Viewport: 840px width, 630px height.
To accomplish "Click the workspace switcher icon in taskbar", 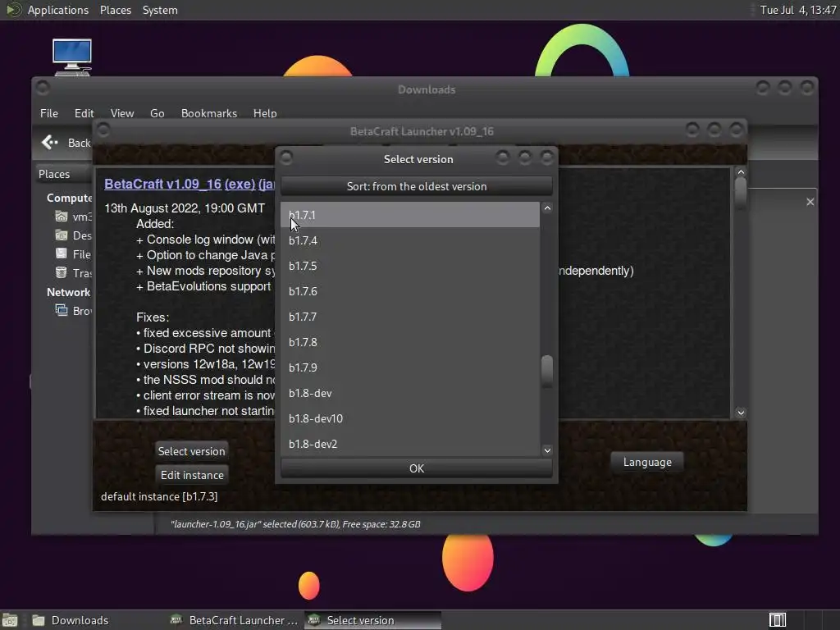I will coord(777,620).
